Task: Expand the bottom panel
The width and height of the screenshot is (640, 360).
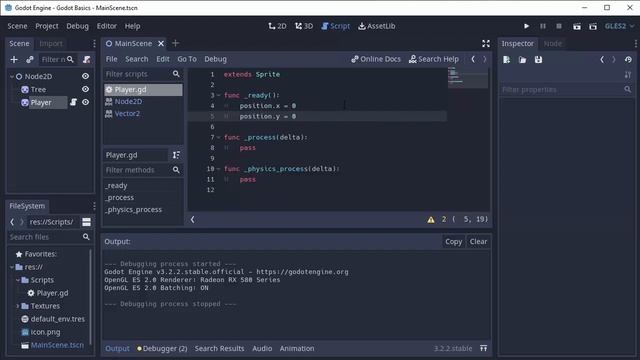Action: [x=484, y=348]
